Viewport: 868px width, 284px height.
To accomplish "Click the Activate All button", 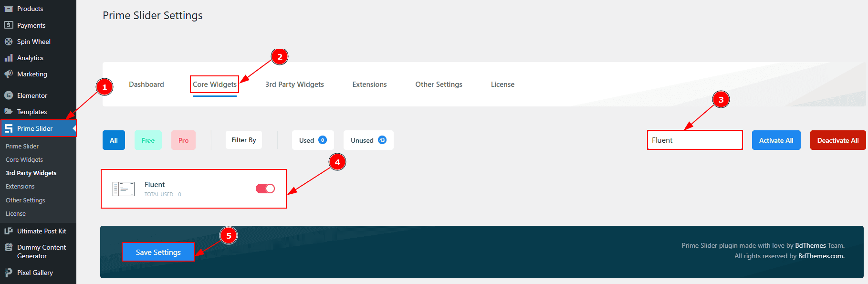I will pos(776,140).
